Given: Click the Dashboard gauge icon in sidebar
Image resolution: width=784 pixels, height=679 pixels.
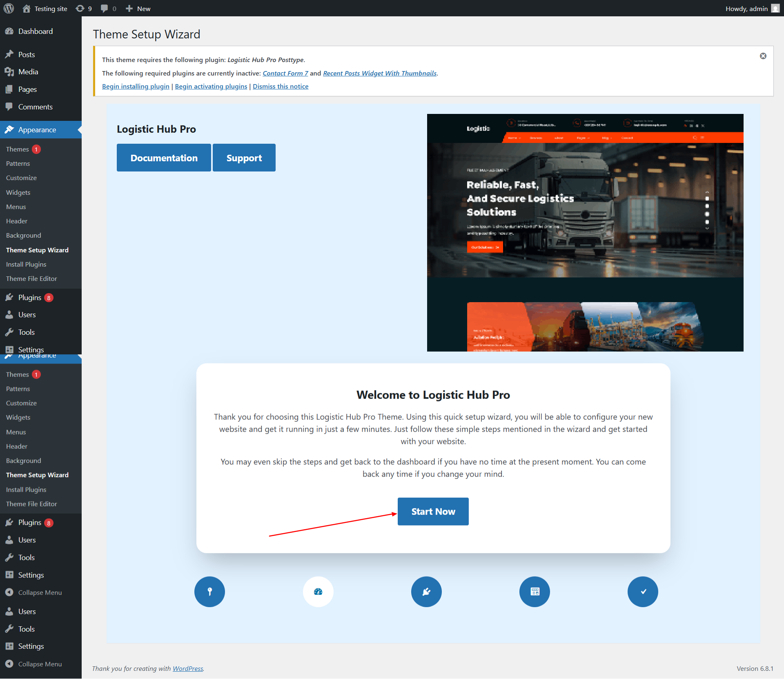Looking at the screenshot, I should click(x=9, y=31).
